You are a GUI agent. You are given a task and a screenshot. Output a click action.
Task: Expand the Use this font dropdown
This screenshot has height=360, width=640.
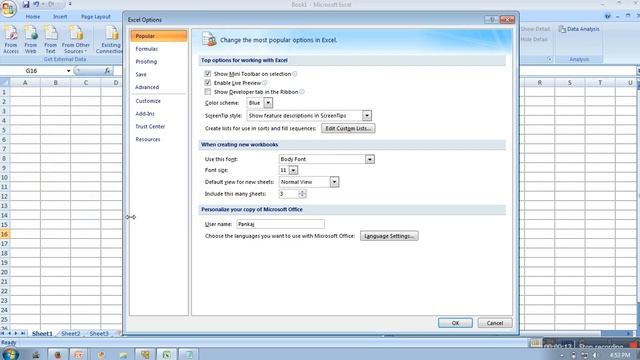(x=369, y=159)
